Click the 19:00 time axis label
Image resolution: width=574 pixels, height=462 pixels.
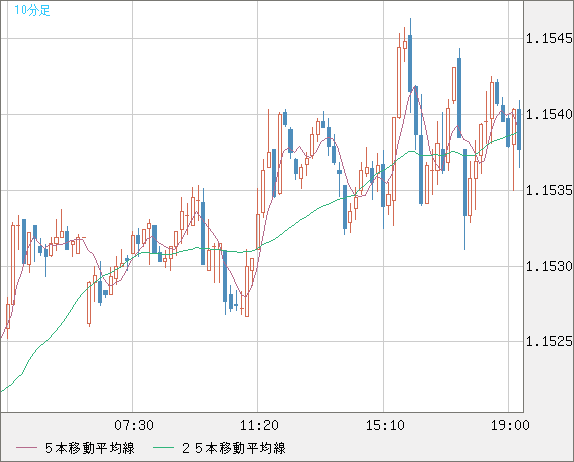point(510,425)
